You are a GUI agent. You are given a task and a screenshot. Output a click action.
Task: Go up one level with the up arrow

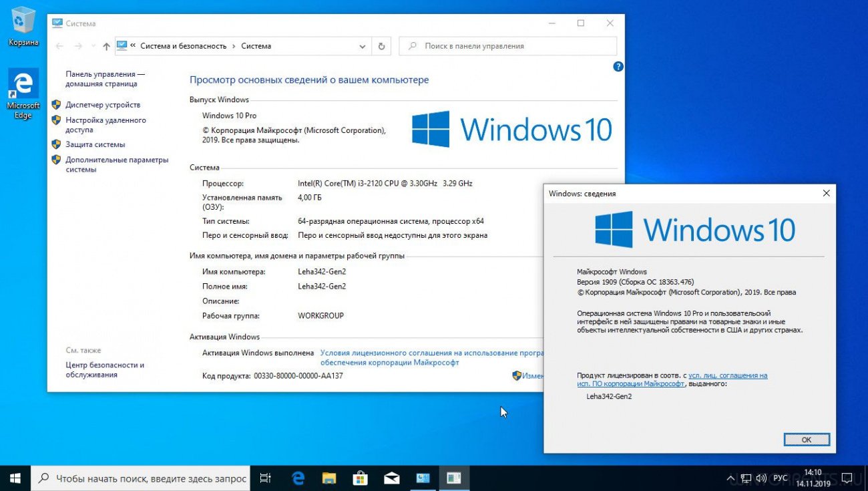click(106, 46)
